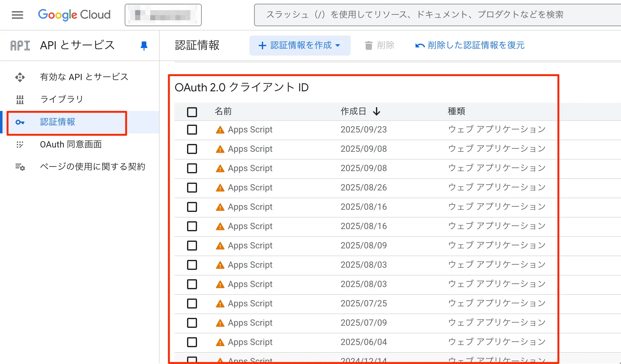621x364 pixels.
Task: Click the ライブラリ grid icon
Action: click(20, 99)
